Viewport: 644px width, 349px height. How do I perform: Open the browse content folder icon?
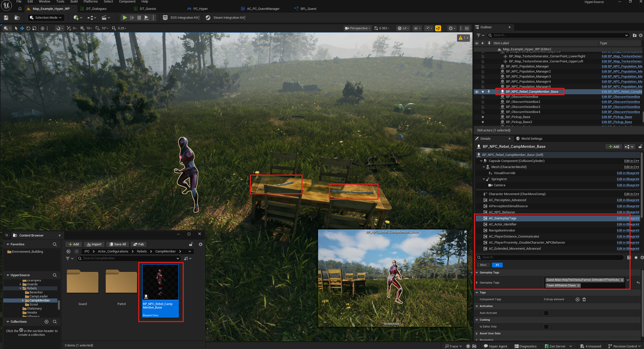17,18
